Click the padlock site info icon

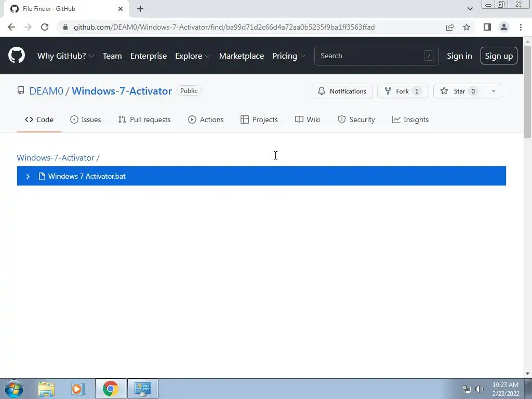(65, 27)
